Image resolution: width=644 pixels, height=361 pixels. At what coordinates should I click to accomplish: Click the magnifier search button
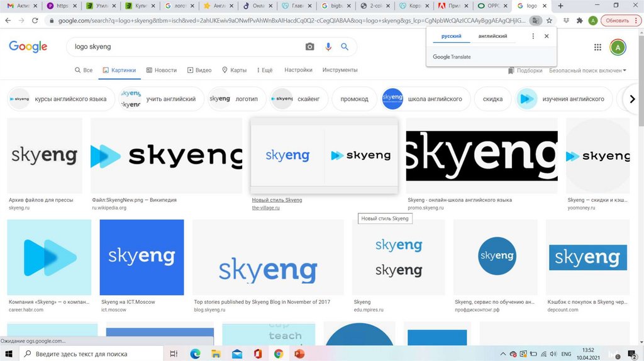(345, 47)
